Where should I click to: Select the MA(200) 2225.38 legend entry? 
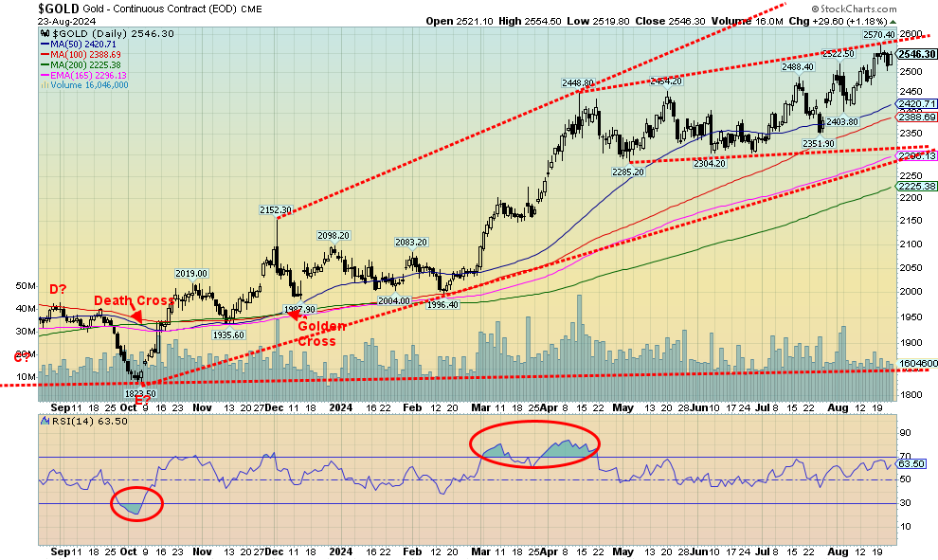click(x=82, y=64)
